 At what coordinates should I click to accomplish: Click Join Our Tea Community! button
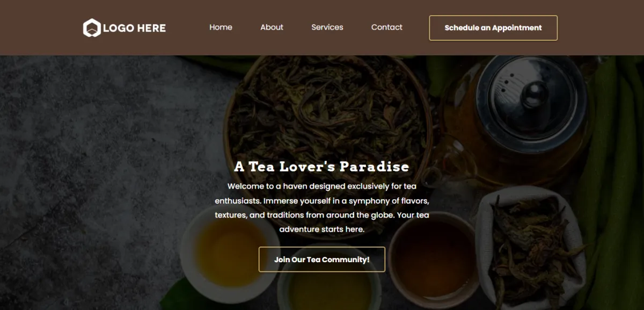tap(322, 259)
